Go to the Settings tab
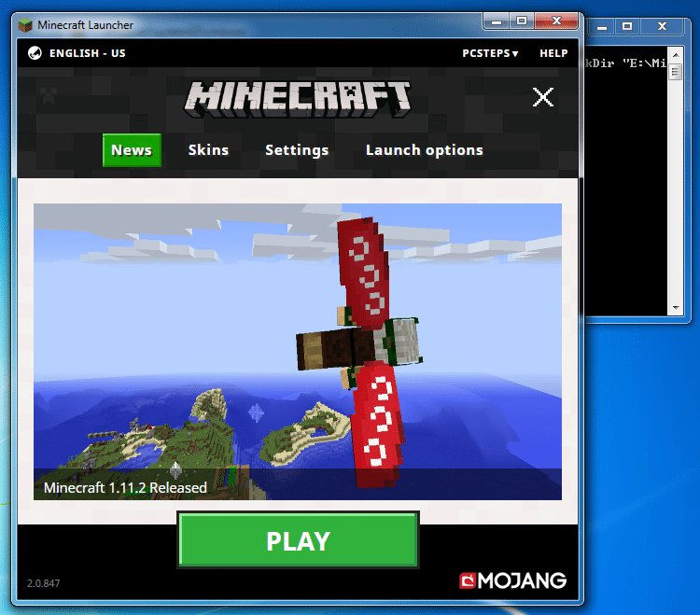 click(x=297, y=150)
